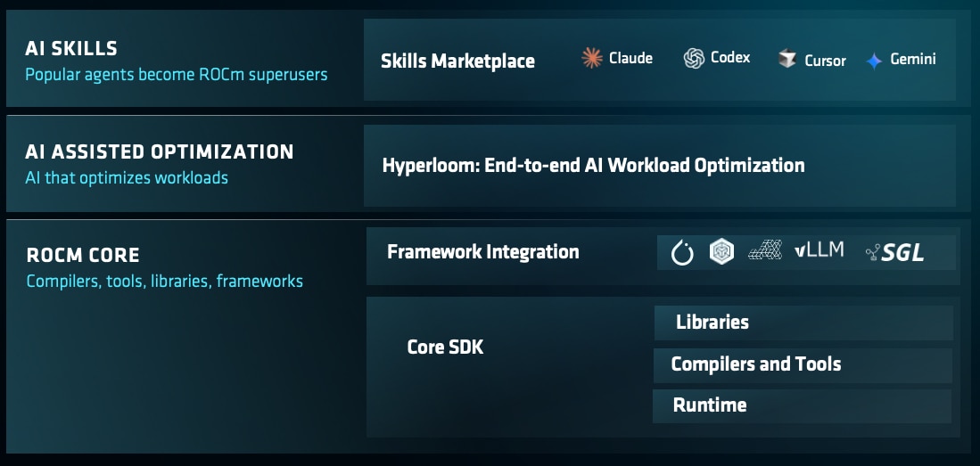Click the 'Gemini' text label

tap(913, 60)
